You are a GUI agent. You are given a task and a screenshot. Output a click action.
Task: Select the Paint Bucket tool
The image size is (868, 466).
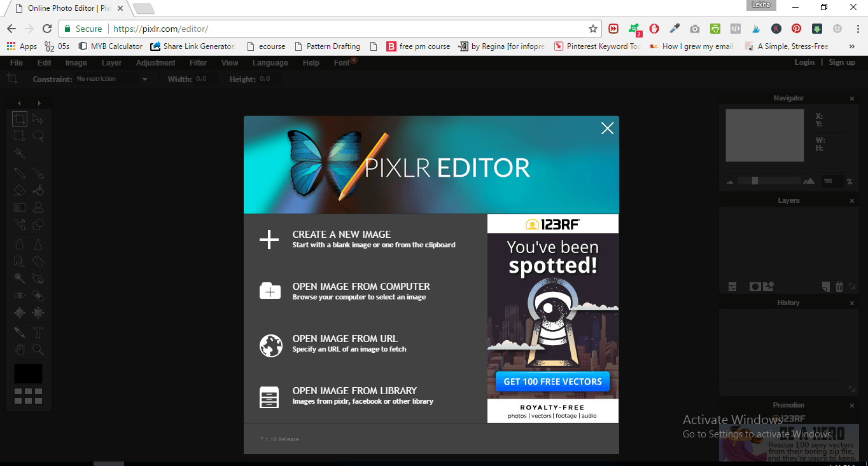pos(38,190)
